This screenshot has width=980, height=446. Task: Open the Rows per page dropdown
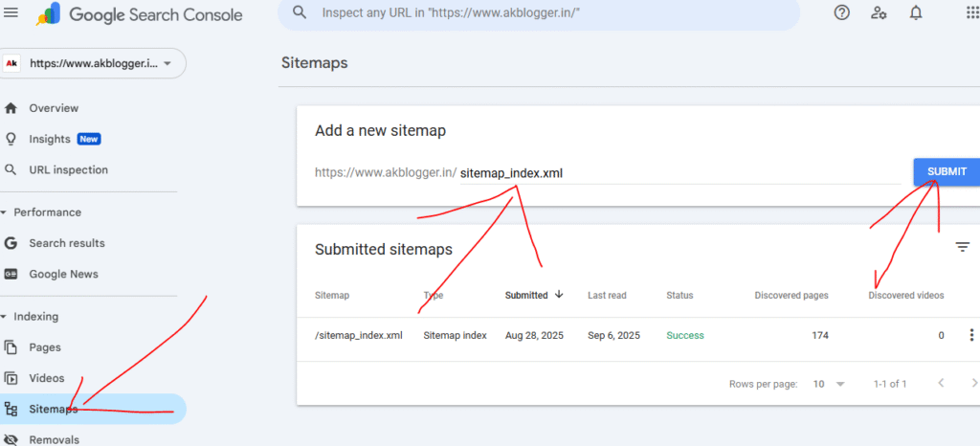[829, 384]
